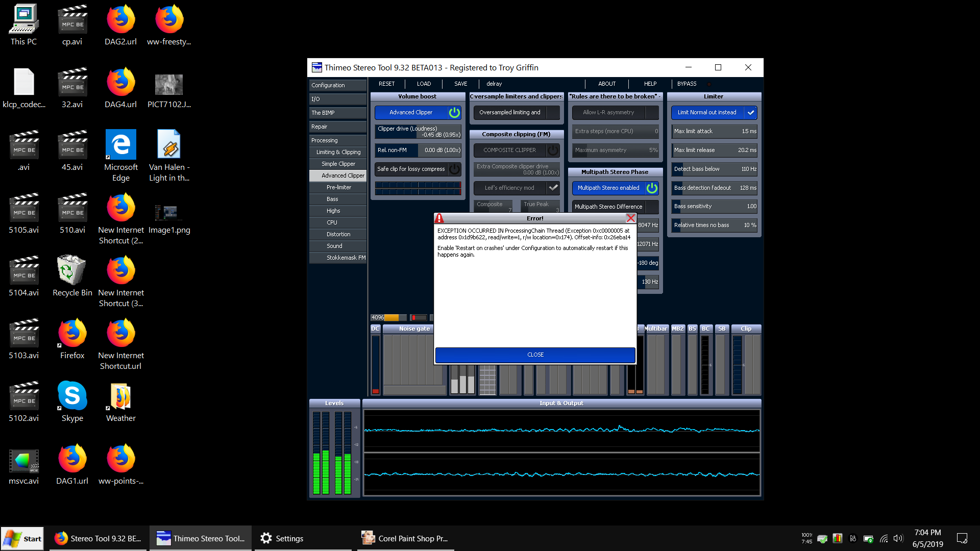
Task: Close the Error dialog with red X
Action: point(631,218)
